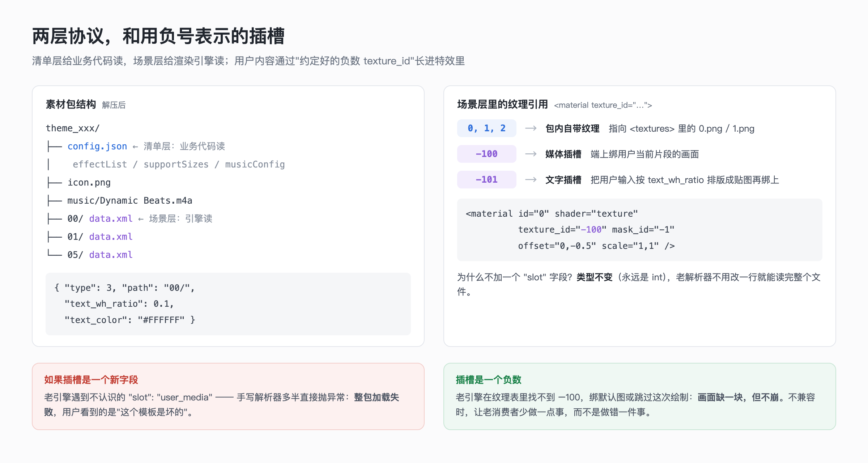Click the paragraph starting 为什么不加一个 "slot" 字段
868x463 pixels.
(x=639, y=284)
